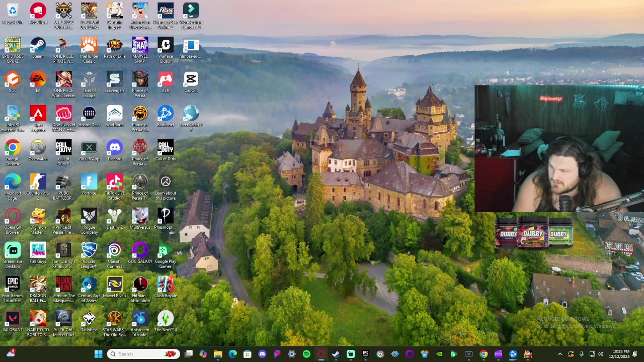
Task: Click the microphone tray icon
Action: 581,354
